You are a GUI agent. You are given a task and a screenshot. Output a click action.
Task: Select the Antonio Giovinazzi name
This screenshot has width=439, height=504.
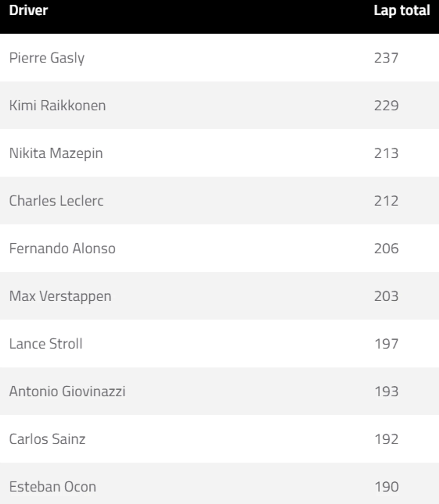tap(67, 391)
